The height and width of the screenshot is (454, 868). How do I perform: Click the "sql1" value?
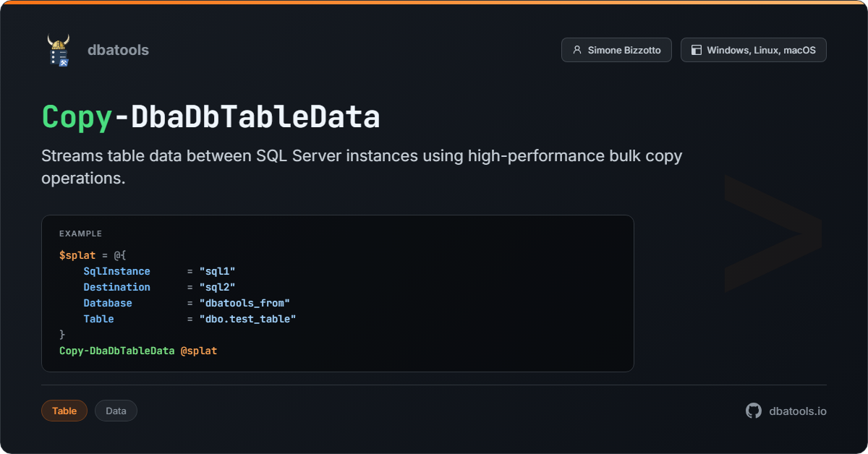[x=218, y=271]
